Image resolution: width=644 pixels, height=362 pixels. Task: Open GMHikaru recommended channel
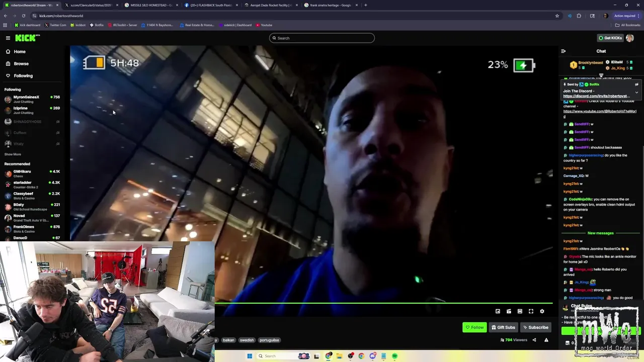(32, 173)
